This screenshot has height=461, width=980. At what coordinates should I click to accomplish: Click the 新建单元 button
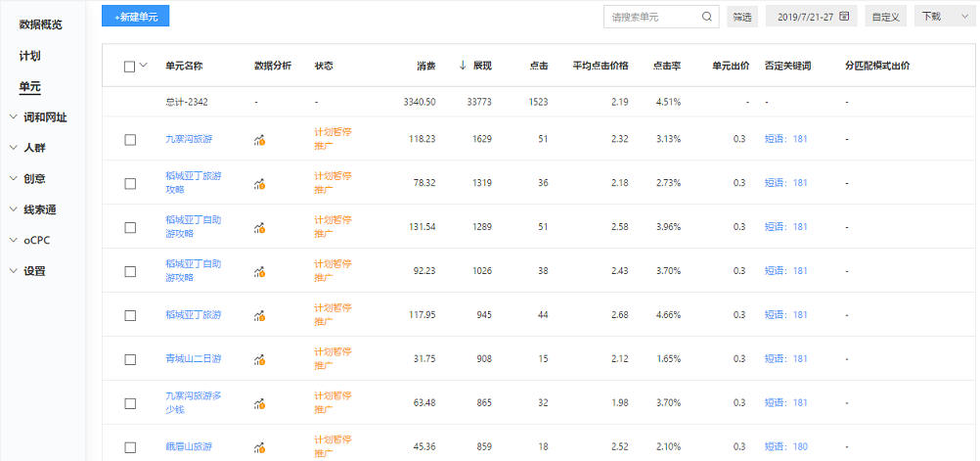coord(135,17)
